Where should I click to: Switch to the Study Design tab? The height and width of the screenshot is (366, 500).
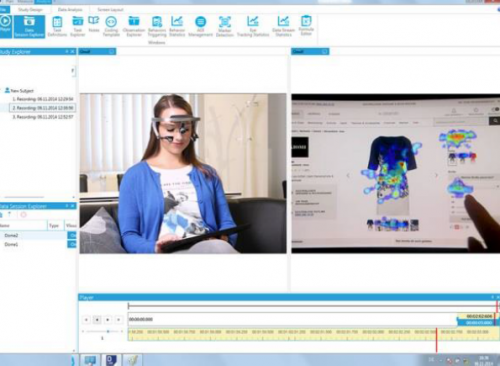(x=30, y=10)
